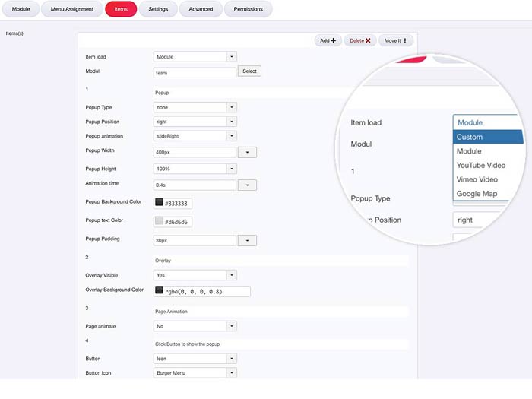Click the Popup text Color swatch
532x399 pixels.
pos(159,221)
